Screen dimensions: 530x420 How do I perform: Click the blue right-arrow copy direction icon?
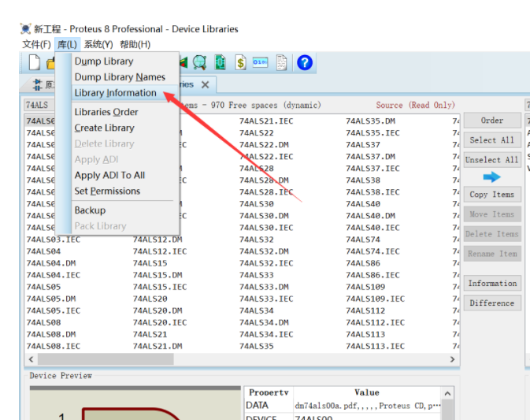coord(491,177)
